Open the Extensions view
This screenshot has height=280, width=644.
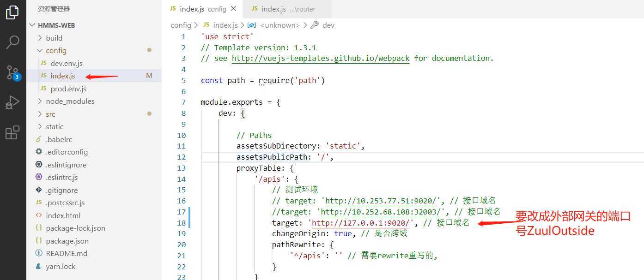coord(12,132)
